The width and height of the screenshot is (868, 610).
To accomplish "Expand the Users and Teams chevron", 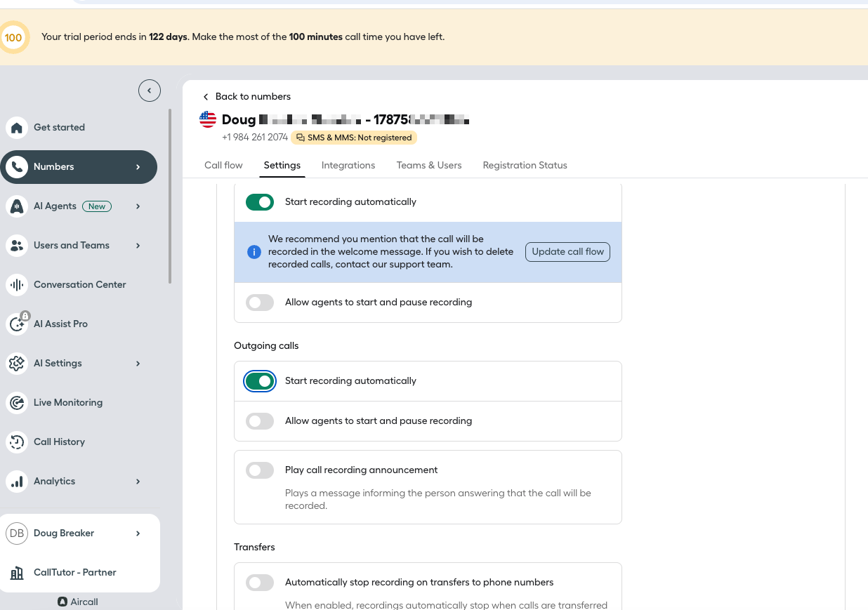I will (138, 246).
